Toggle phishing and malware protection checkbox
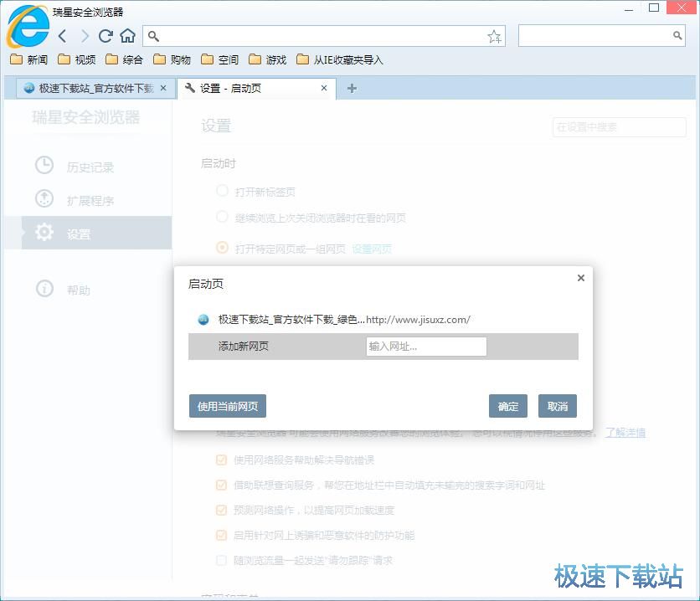This screenshot has width=700, height=601. click(221, 535)
